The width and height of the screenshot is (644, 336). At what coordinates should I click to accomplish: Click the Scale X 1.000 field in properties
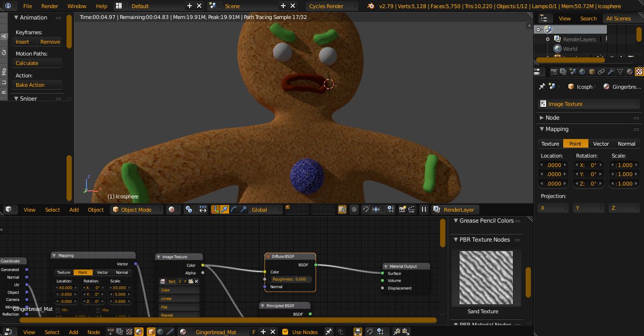click(x=624, y=165)
